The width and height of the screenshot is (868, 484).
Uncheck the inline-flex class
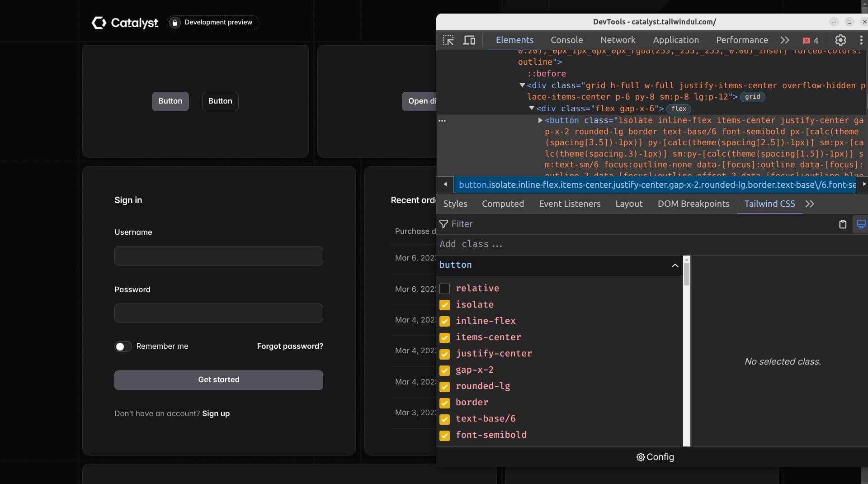(444, 321)
